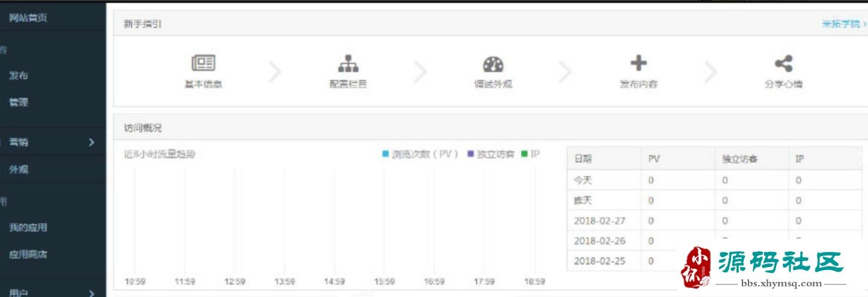Click the 近8小时流量趋势 chart title
Image resolution: width=868 pixels, height=297 pixels.
160,154
